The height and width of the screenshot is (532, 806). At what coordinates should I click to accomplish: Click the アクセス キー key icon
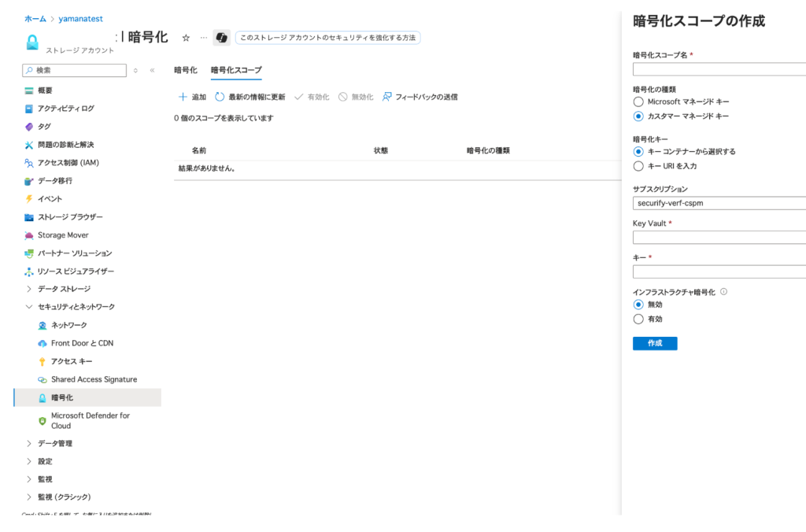pos(43,361)
